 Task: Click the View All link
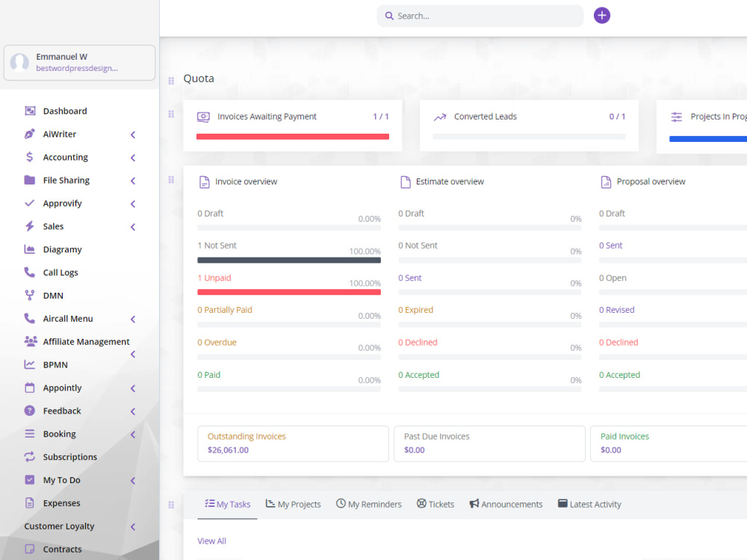click(x=211, y=541)
